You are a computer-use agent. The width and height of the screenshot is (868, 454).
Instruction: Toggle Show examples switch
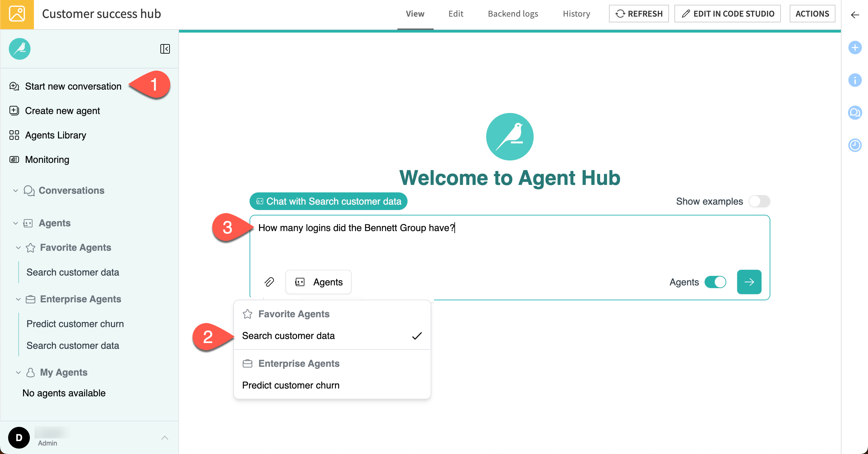759,201
